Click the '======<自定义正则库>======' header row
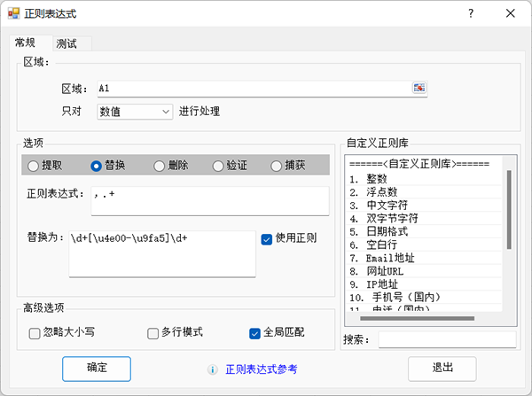532x396 pixels. point(425,164)
